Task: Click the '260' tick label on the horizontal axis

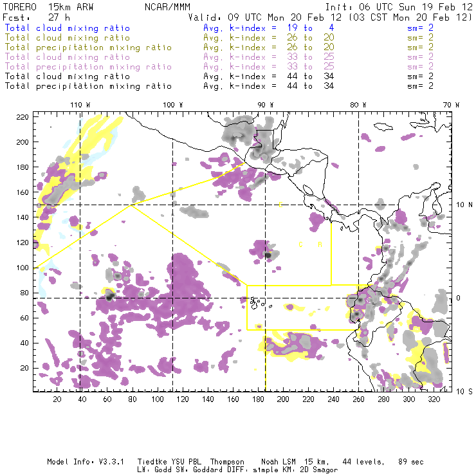Action: tap(358, 399)
